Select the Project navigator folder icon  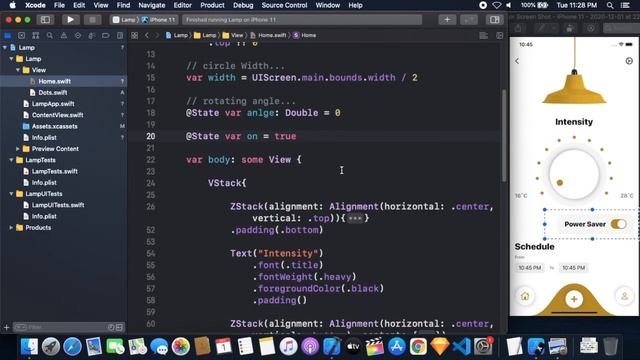tap(7, 36)
